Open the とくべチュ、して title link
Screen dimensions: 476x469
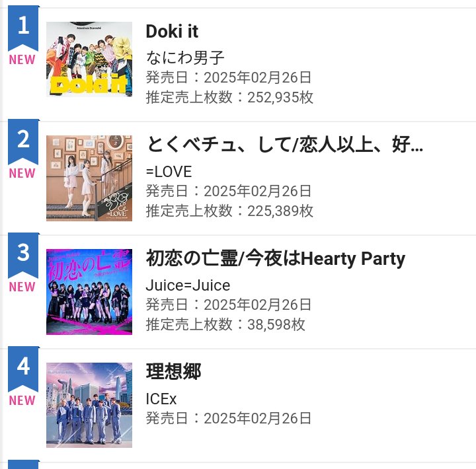[284, 145]
